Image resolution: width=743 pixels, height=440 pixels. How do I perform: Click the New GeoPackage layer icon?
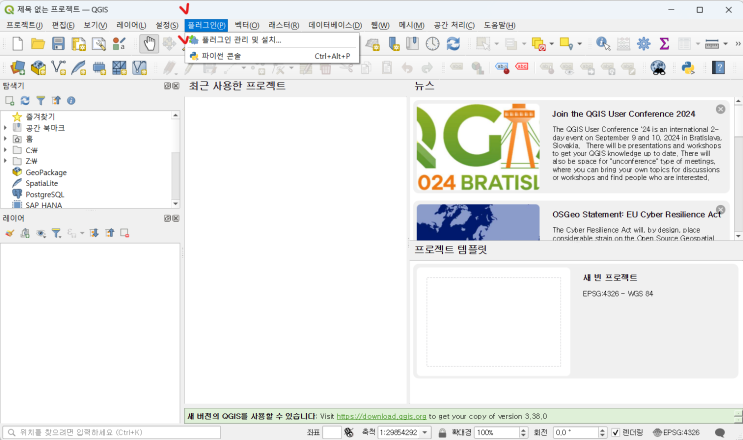click(38, 68)
